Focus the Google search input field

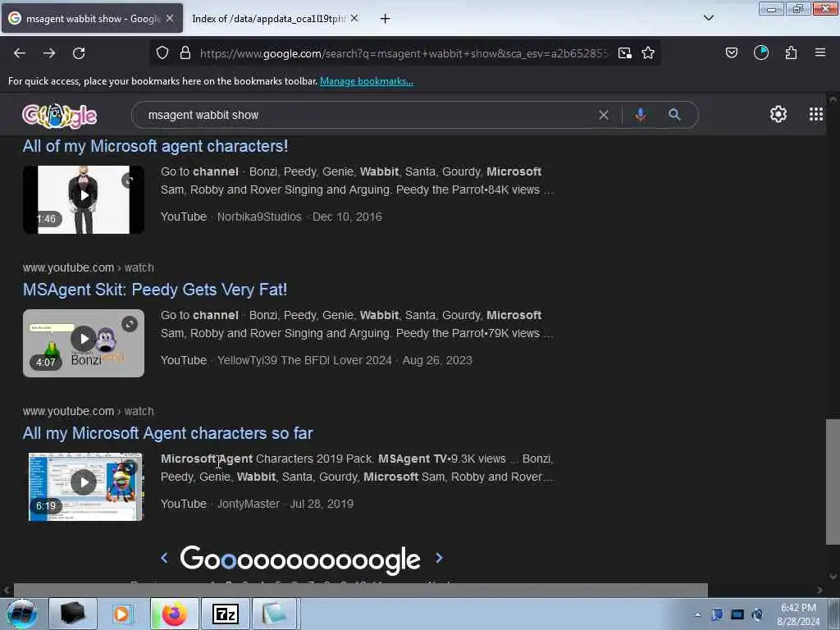click(370, 115)
